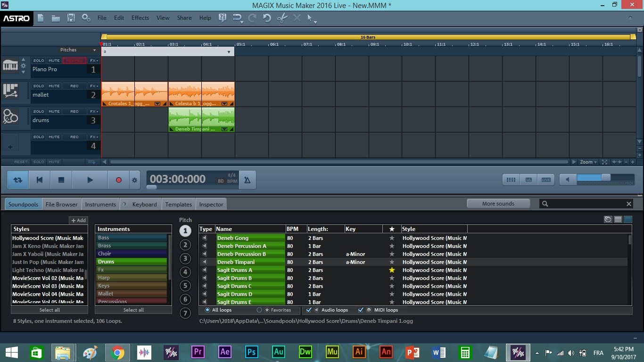Open Celesta clip dropdown arrow
The image size is (644, 362).
click(x=224, y=104)
